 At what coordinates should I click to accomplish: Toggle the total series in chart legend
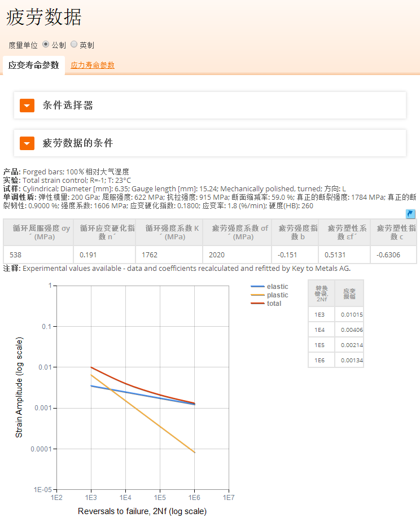coord(274,304)
